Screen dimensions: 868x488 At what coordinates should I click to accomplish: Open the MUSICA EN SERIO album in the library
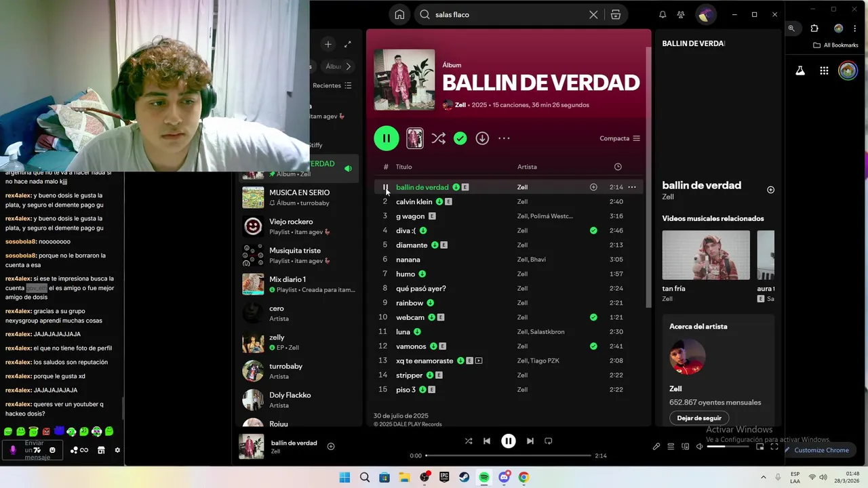click(x=298, y=197)
